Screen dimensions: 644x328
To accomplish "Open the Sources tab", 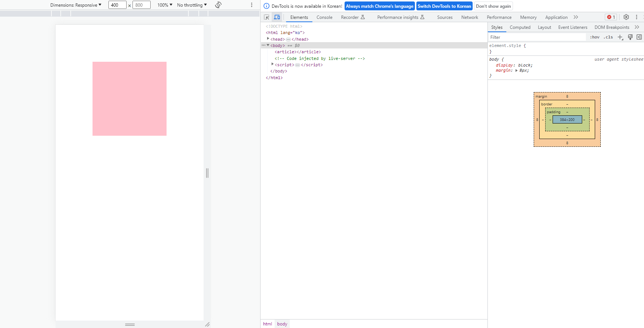I will (x=445, y=17).
